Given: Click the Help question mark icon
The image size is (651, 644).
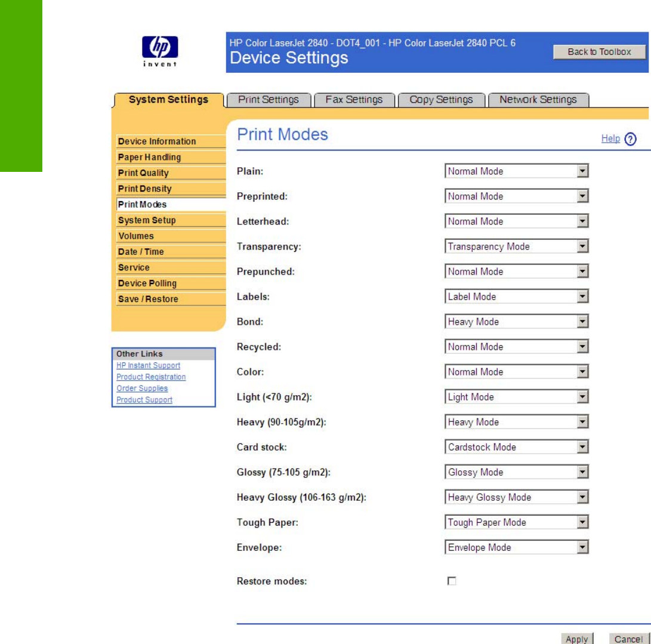Looking at the screenshot, I should point(630,139).
